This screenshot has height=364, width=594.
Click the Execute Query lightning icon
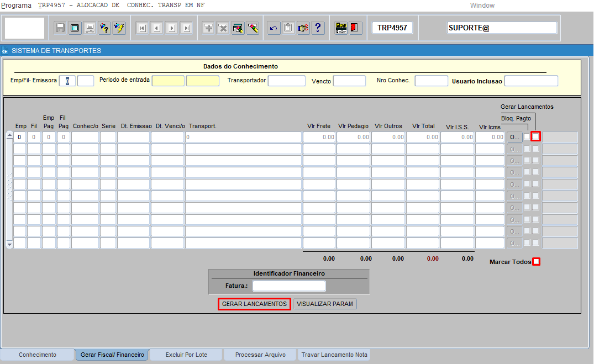point(119,28)
